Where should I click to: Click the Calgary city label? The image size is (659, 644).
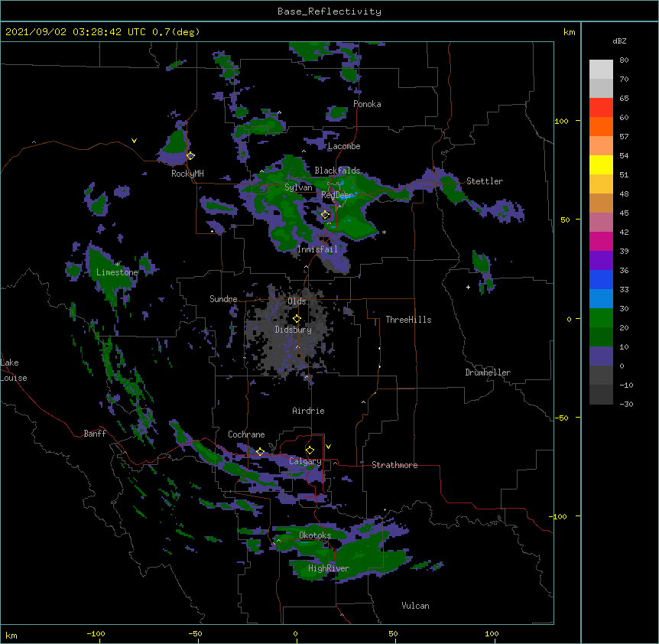pyautogui.click(x=305, y=461)
